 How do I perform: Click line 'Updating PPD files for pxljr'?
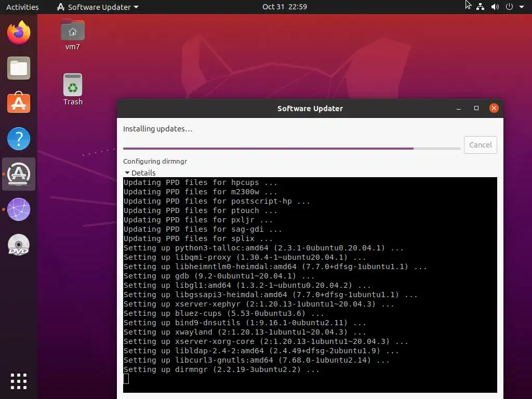(198, 220)
